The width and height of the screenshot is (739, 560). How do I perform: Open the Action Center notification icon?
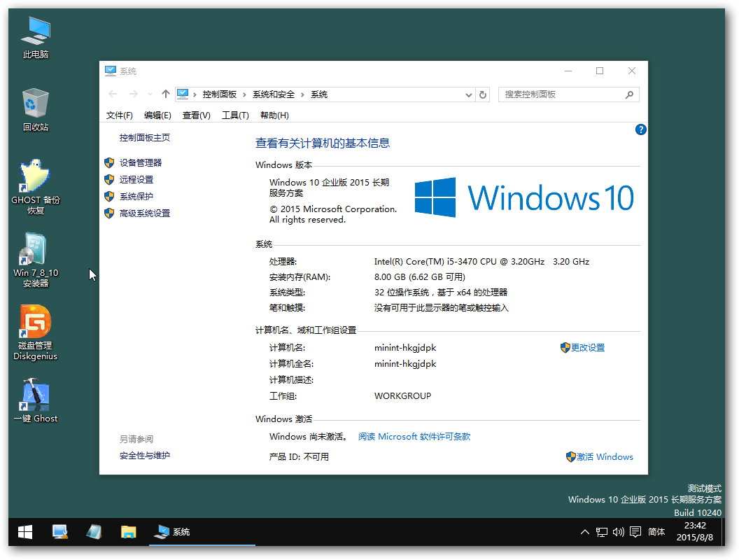click(635, 532)
